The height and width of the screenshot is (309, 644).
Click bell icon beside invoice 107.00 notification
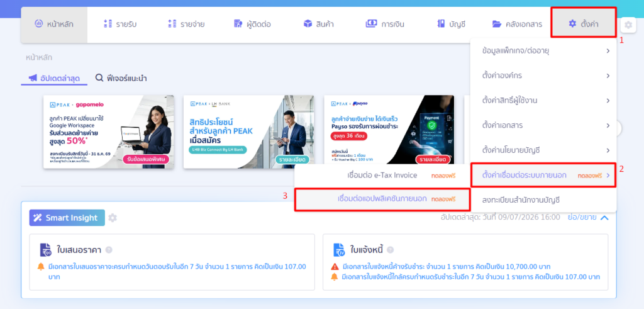pyautogui.click(x=335, y=276)
